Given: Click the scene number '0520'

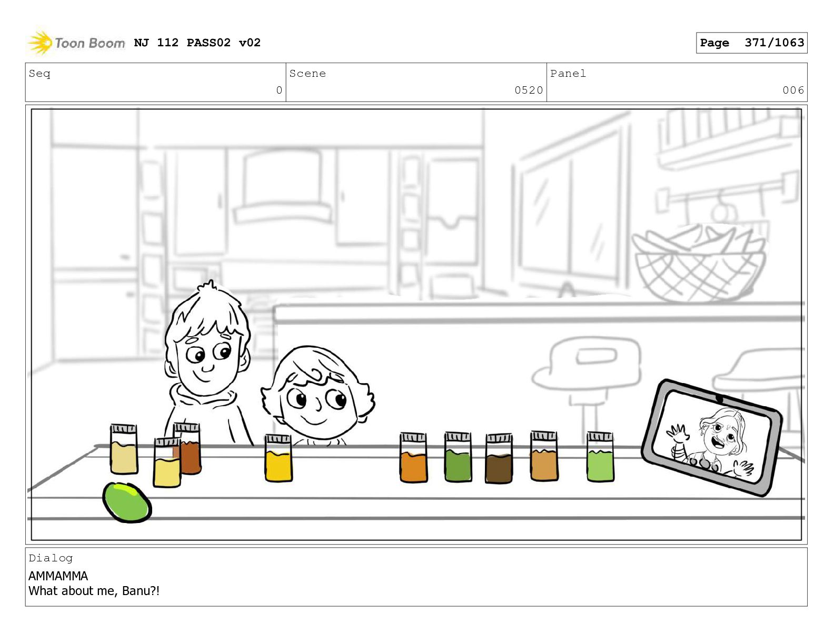Looking at the screenshot, I should 529,90.
